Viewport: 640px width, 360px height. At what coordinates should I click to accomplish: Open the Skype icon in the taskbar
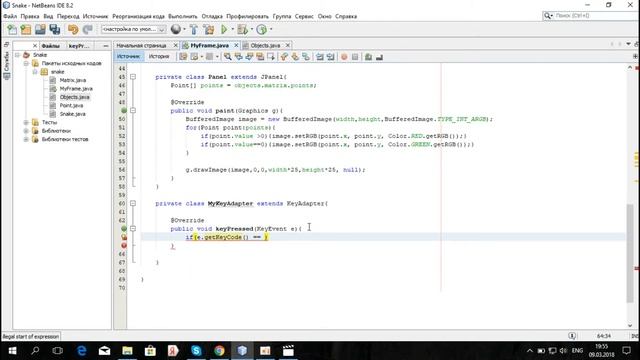point(196,350)
